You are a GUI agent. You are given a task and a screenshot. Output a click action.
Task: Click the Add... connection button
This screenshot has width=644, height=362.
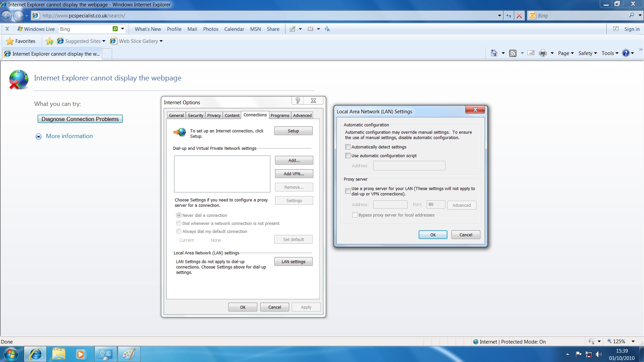pos(294,160)
